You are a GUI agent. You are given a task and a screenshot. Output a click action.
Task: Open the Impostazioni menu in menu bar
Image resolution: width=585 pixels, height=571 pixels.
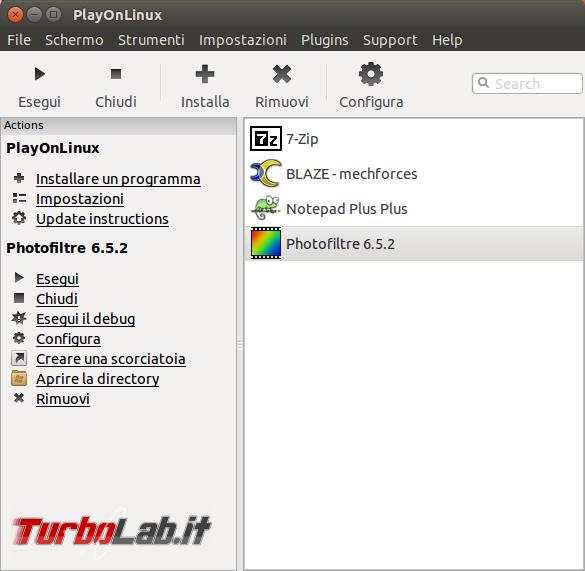(x=243, y=40)
